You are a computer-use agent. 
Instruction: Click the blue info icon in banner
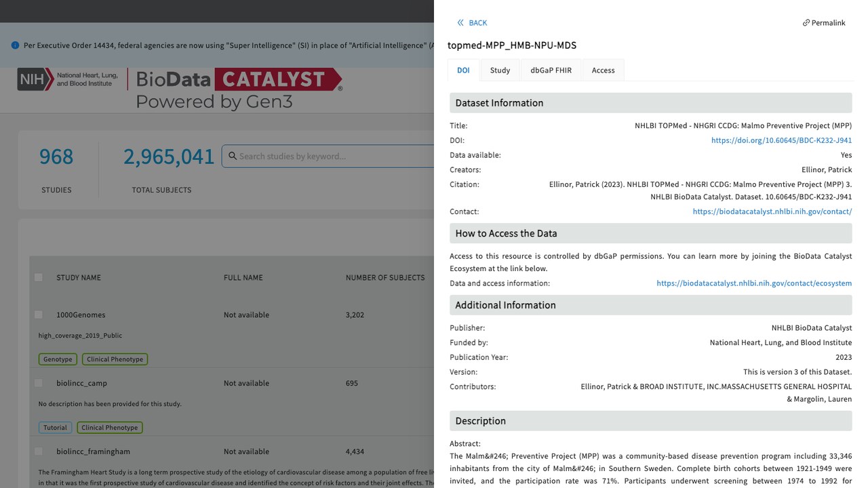(15, 45)
